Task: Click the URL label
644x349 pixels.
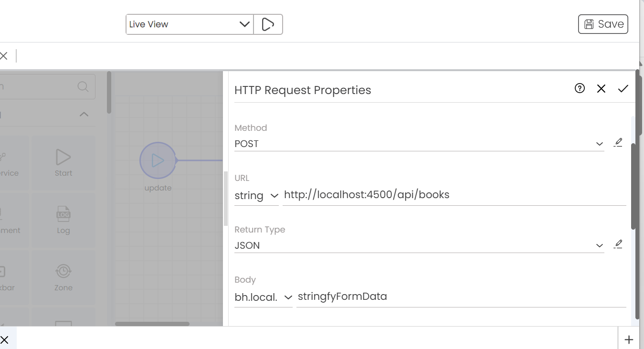Action: click(242, 178)
